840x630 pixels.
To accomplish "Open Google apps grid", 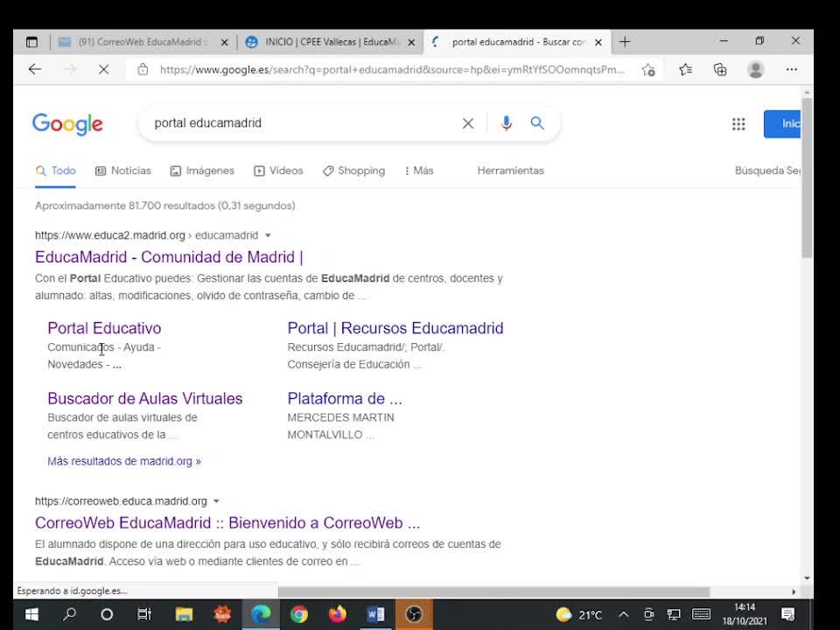I will click(738, 123).
